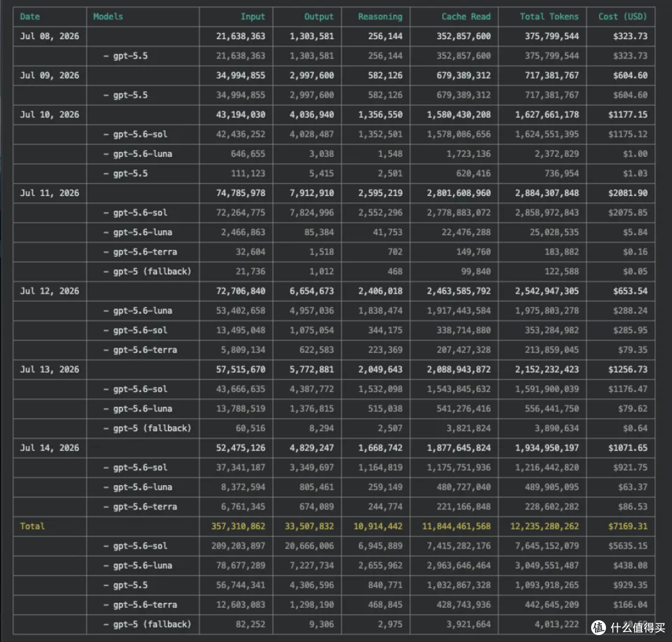Image resolution: width=672 pixels, height=642 pixels.
Task: Click total gpt-5.5 cost $929.35
Action: pyautogui.click(x=630, y=585)
